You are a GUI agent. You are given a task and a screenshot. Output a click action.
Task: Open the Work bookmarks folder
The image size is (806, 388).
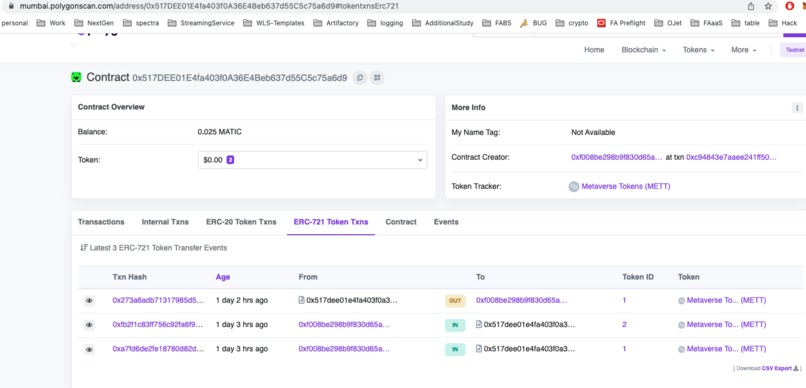tap(50, 23)
